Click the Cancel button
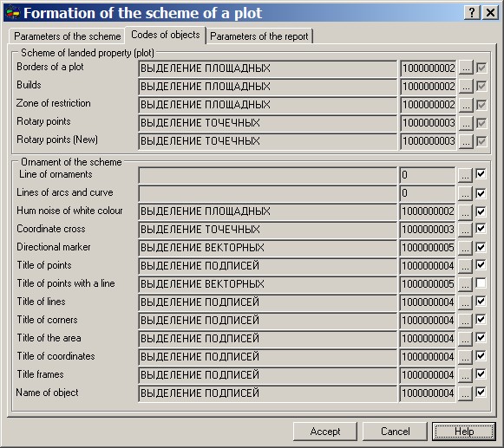The image size is (504, 448). pyautogui.click(x=395, y=432)
